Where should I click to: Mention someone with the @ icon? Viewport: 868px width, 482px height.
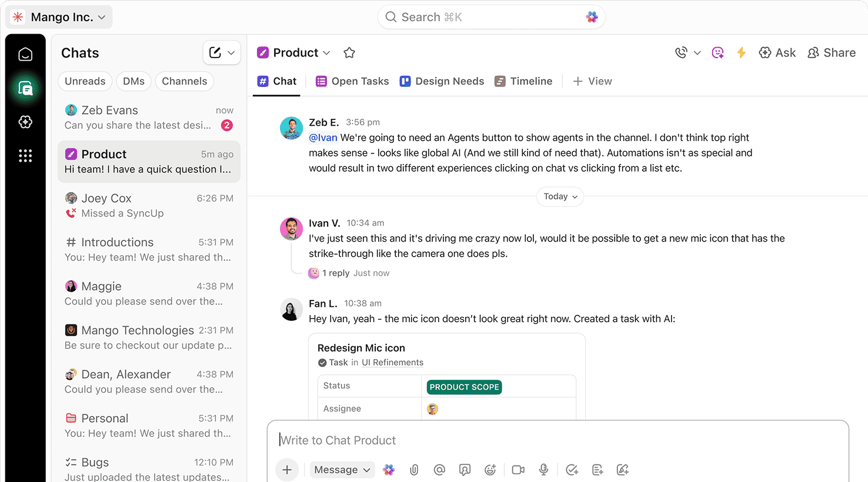click(x=439, y=470)
